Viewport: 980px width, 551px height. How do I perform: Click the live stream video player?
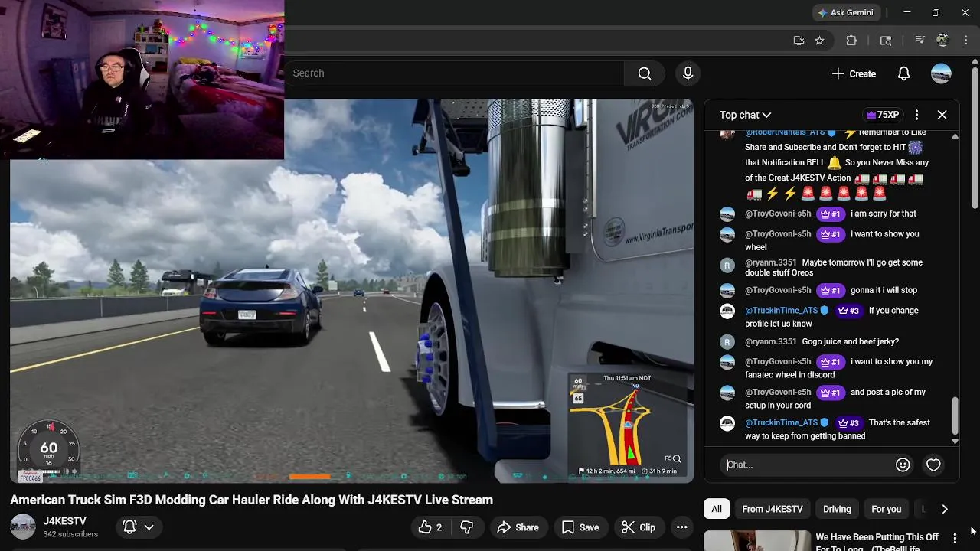[352, 291]
